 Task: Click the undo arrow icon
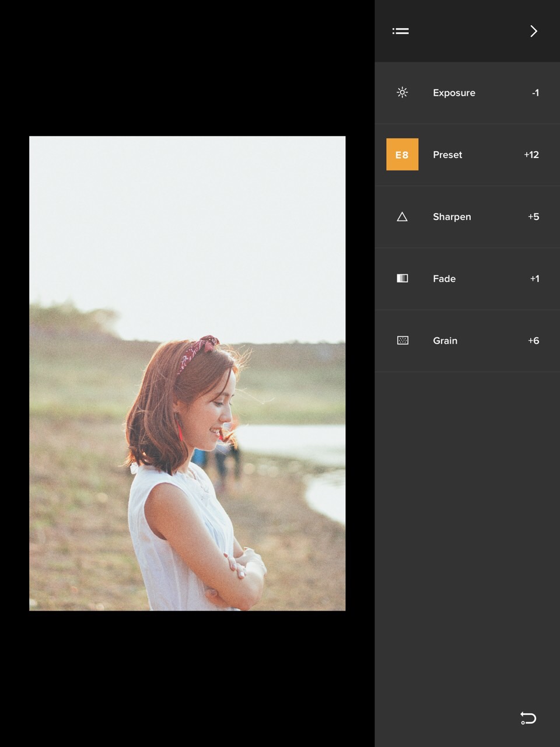[x=528, y=718]
